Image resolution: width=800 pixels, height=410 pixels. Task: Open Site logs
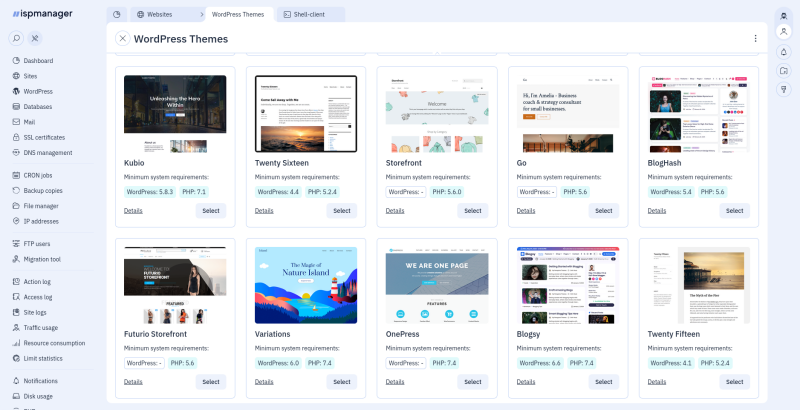click(35, 312)
